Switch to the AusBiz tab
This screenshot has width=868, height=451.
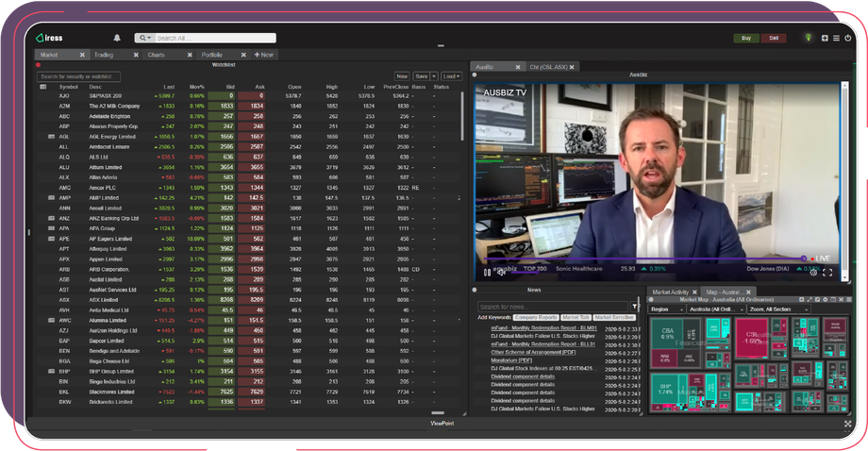[497, 67]
